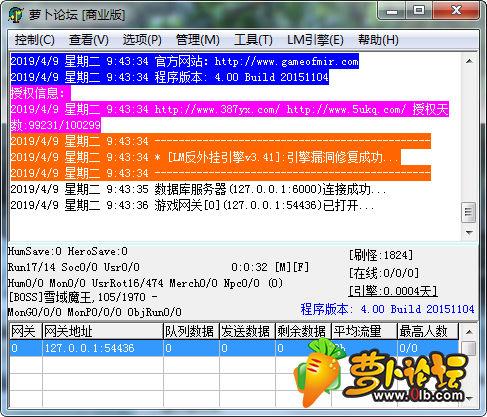Click the 网关地址 column header
Screen dimensions: 487x417
pyautogui.click(x=103, y=331)
